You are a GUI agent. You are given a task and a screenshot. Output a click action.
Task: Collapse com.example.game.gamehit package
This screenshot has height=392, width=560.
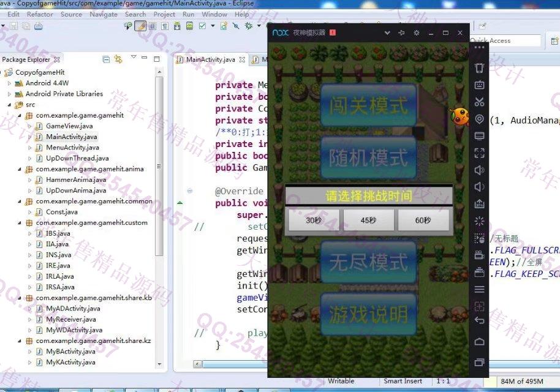[x=20, y=115]
